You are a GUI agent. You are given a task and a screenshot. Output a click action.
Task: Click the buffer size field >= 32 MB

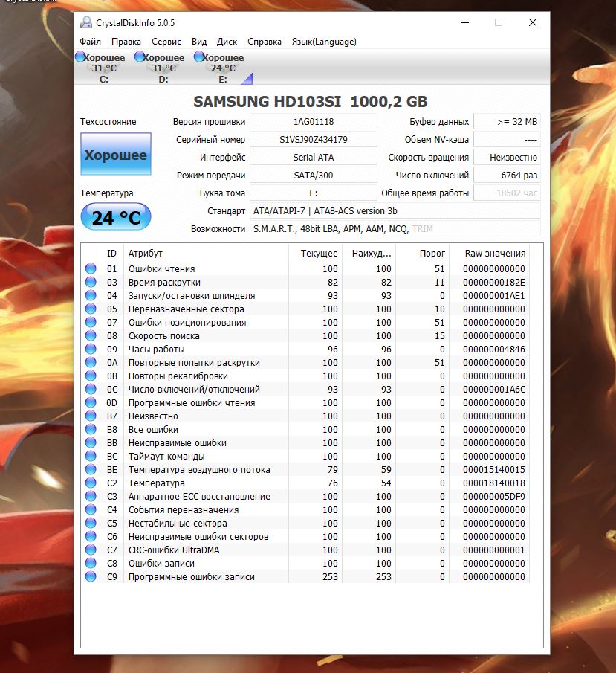click(507, 121)
